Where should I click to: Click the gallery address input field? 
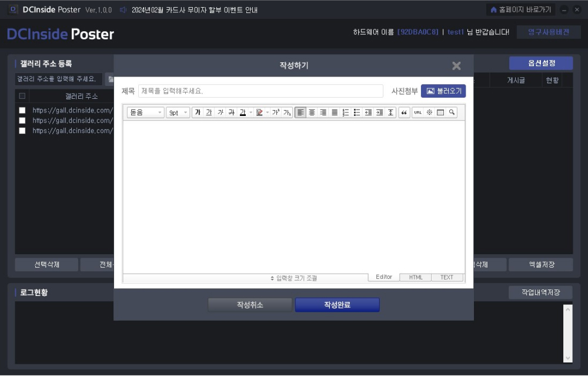point(58,79)
